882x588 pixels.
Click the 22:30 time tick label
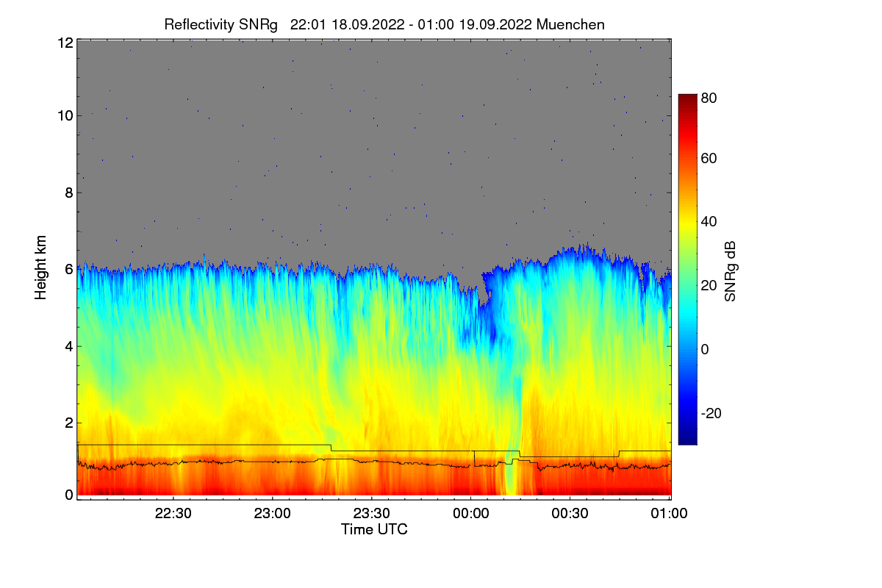173,514
